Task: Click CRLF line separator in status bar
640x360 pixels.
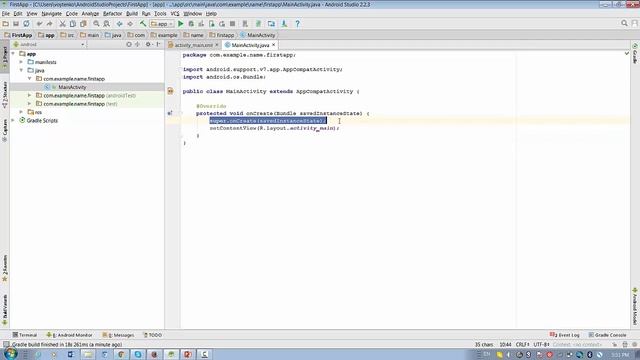Action: click(522, 345)
